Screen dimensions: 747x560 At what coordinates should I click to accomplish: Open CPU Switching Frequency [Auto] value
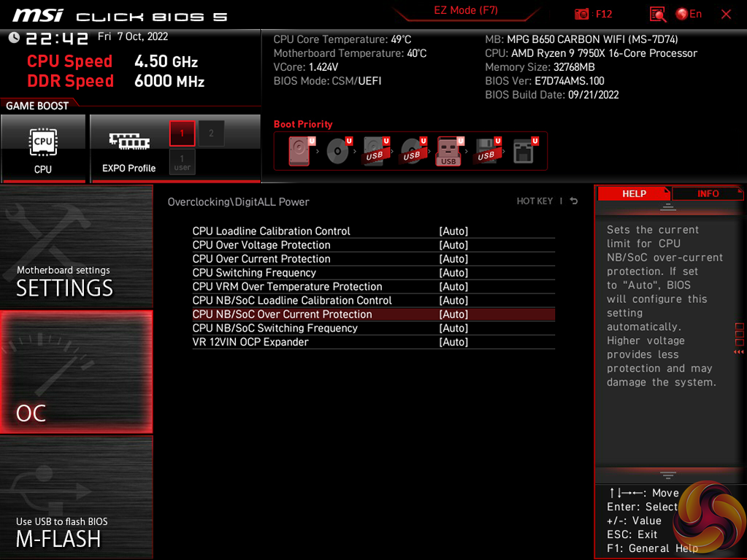pyautogui.click(x=453, y=272)
